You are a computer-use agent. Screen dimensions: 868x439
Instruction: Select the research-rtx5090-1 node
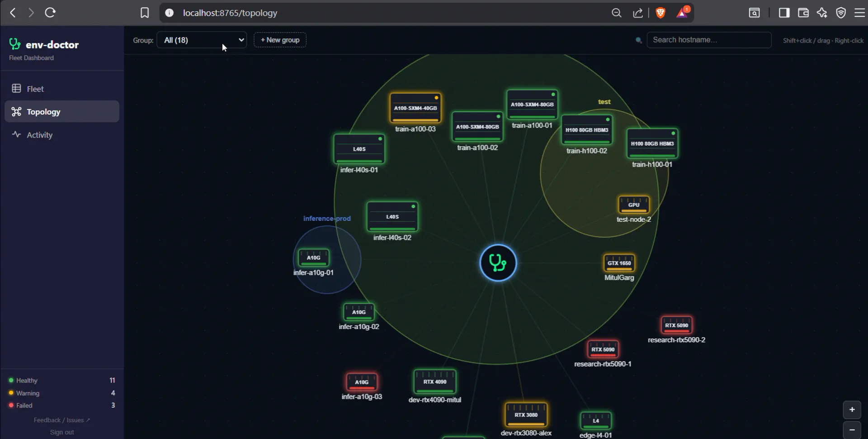pos(603,349)
